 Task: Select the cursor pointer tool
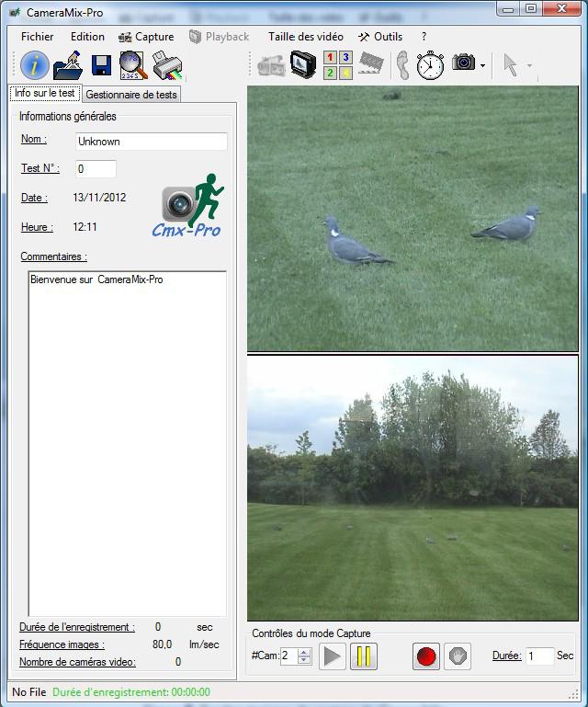coord(510,65)
